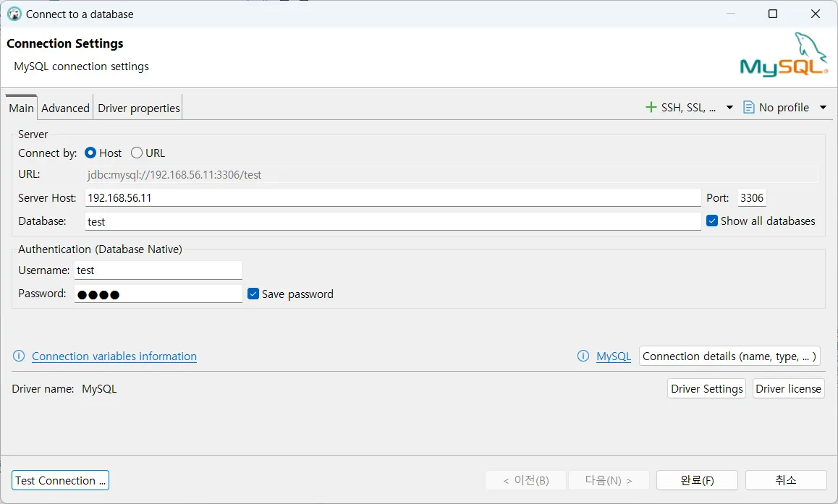Select the URL radio button

[137, 153]
